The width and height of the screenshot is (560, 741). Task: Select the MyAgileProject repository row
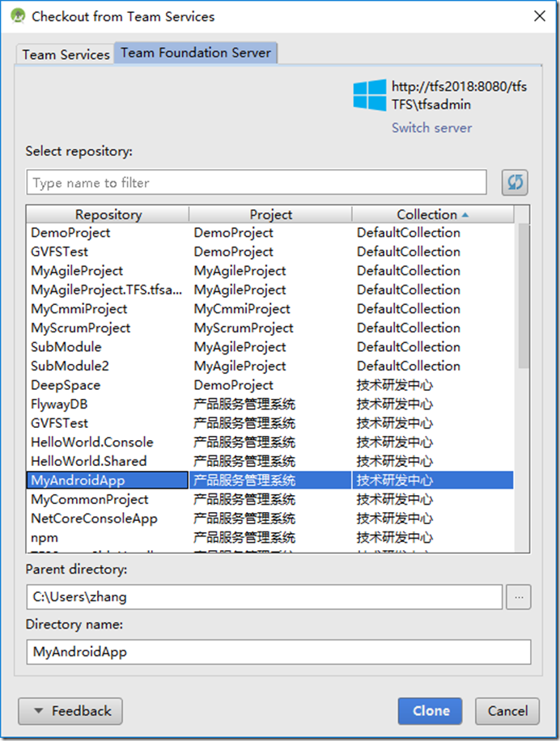pyautogui.click(x=270, y=271)
